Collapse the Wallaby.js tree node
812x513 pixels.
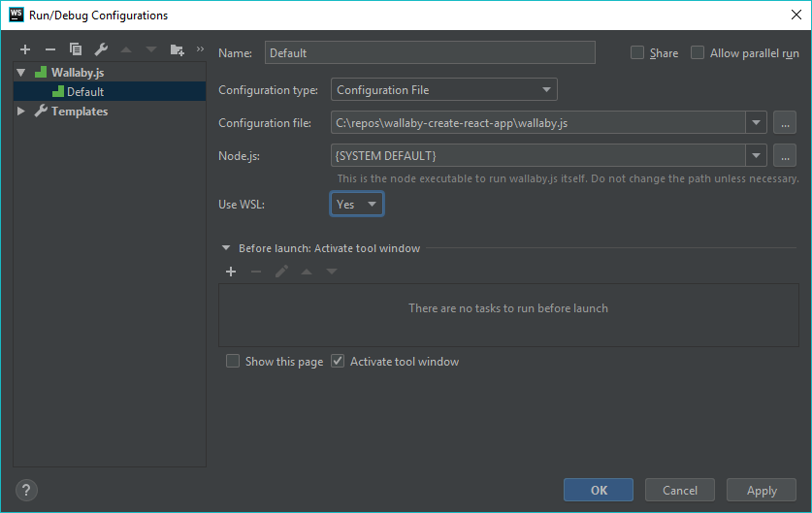point(21,73)
